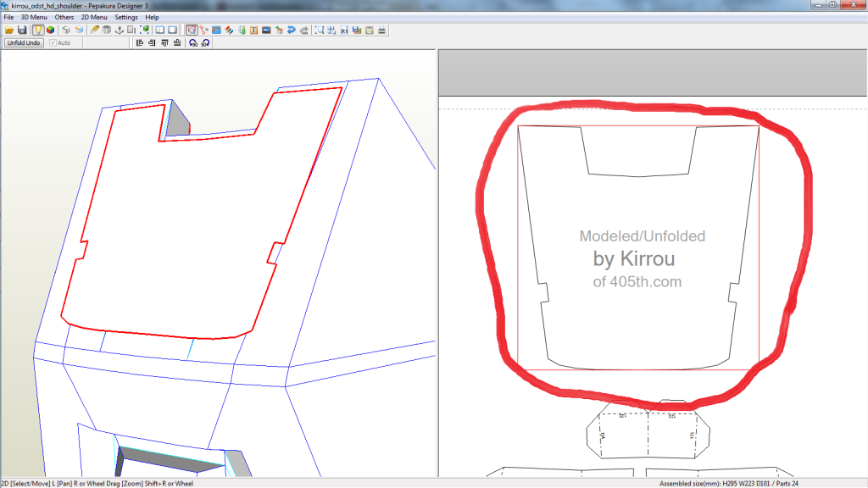Click the Pepakura Designer title bar text
Screen dimensions: 868x488
pos(80,6)
